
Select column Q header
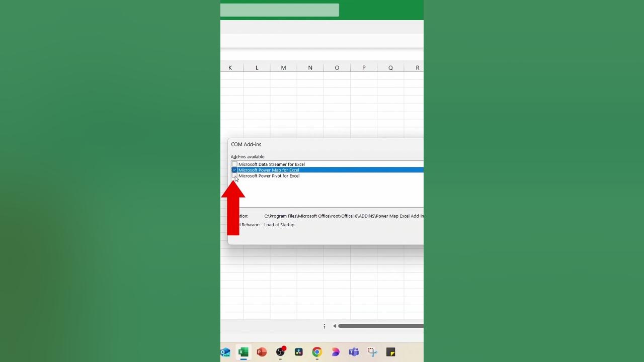coord(390,68)
